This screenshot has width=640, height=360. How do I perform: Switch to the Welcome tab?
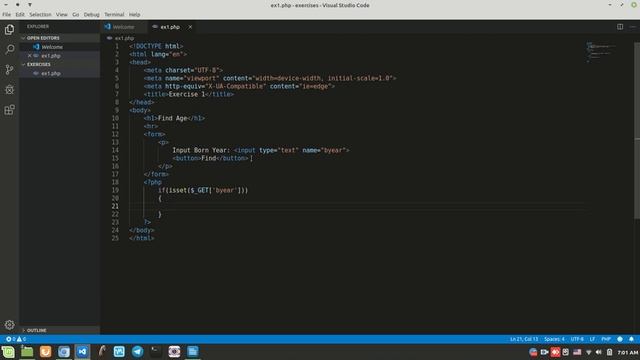click(123, 27)
